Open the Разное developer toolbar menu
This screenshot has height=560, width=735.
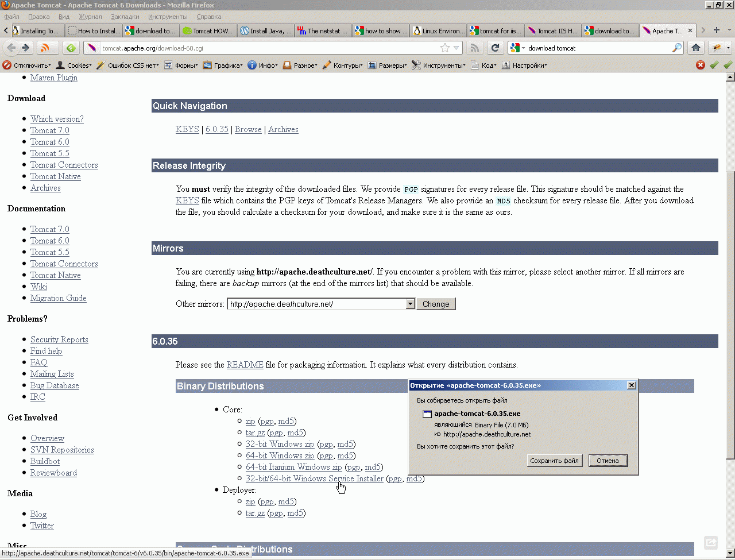[x=300, y=65]
